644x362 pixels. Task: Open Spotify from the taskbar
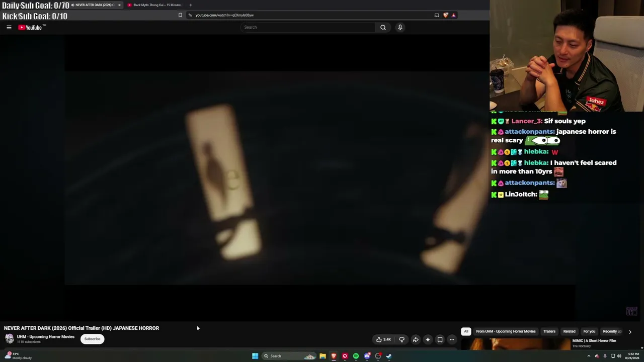356,356
